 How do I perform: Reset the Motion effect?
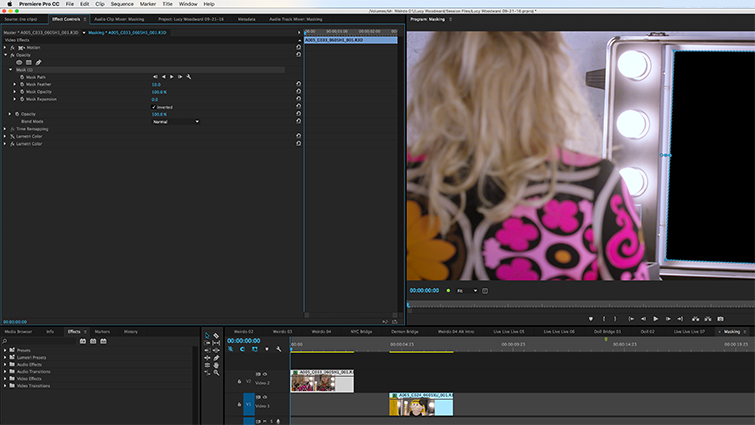pyautogui.click(x=299, y=47)
